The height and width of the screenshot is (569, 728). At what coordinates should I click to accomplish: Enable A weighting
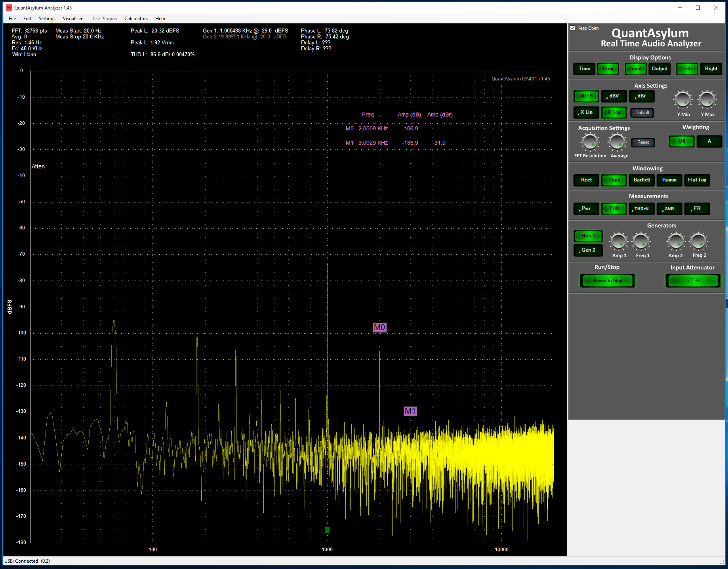tap(709, 141)
